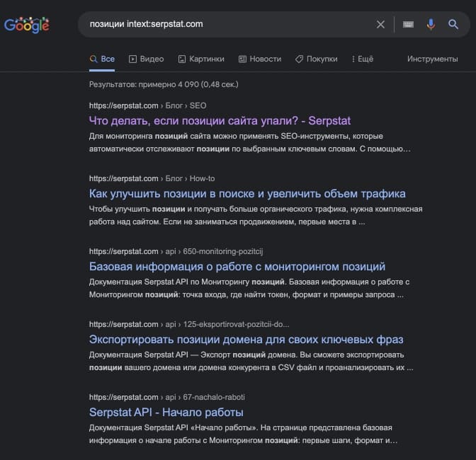
Task: Click snippet 'Документация Serpstat API — Экспорт позиций'
Action: (251, 361)
